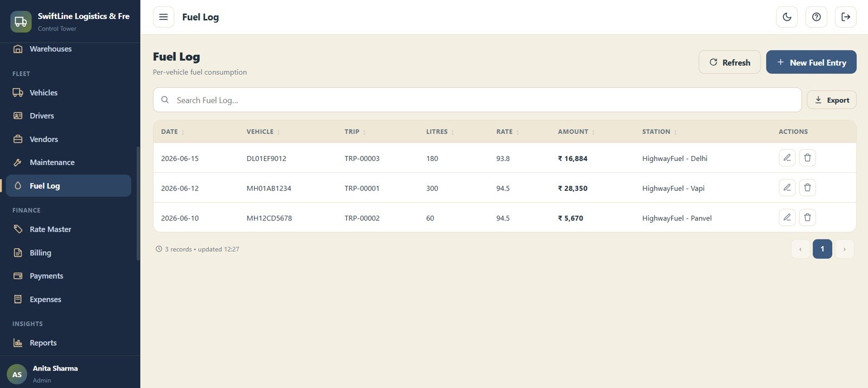This screenshot has width=868, height=388.
Task: Click station HighwayFuel - Delhi
Action: pyautogui.click(x=674, y=159)
